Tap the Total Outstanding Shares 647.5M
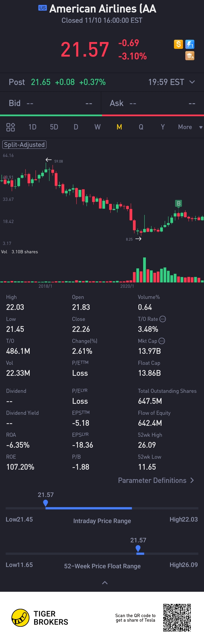 coord(150,401)
